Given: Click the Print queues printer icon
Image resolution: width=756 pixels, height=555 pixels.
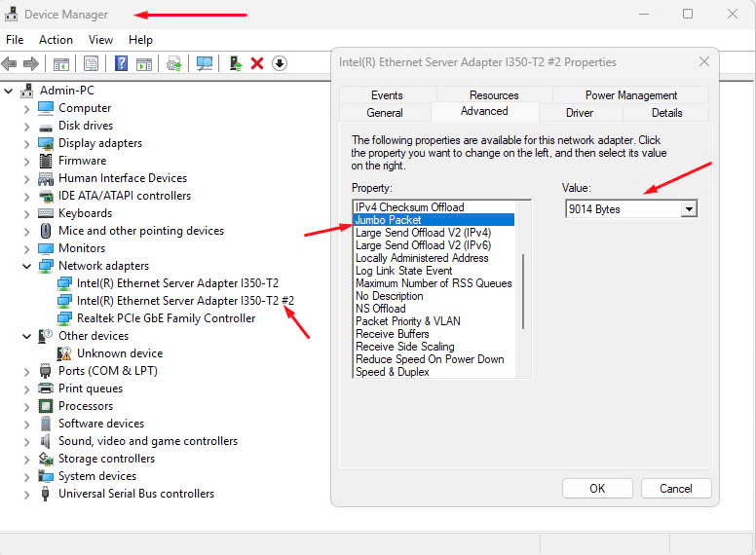Looking at the screenshot, I should pyautogui.click(x=46, y=388).
